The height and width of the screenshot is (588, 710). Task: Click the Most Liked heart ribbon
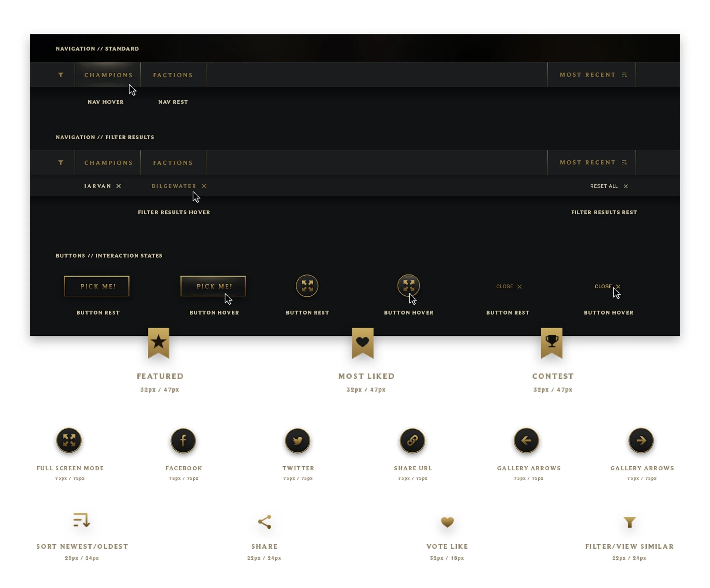(362, 342)
